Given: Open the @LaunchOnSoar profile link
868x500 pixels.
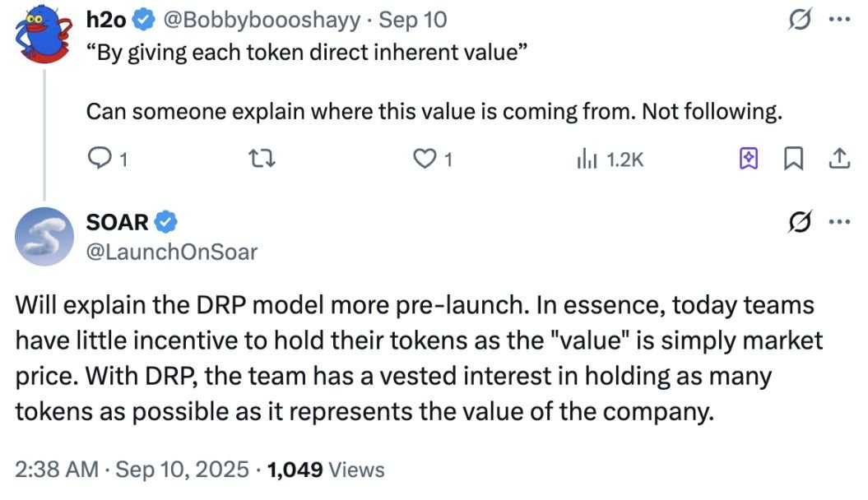Looking at the screenshot, I should click(171, 252).
